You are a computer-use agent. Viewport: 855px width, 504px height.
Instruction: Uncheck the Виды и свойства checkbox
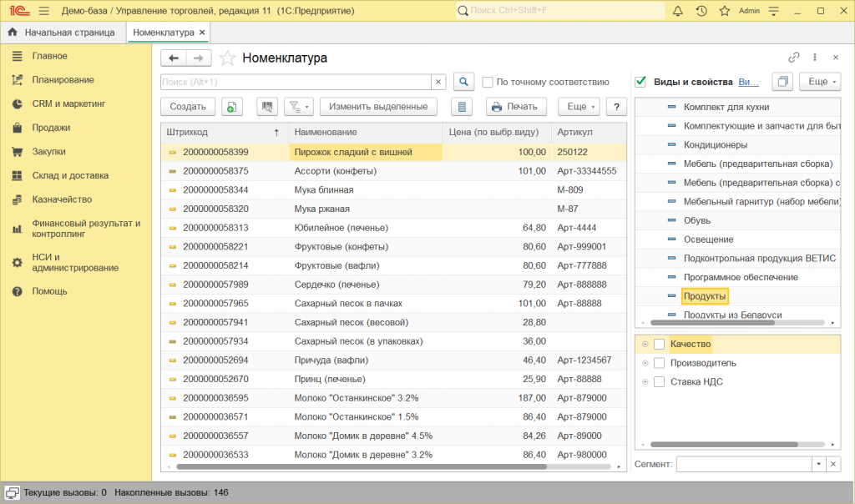(x=640, y=82)
